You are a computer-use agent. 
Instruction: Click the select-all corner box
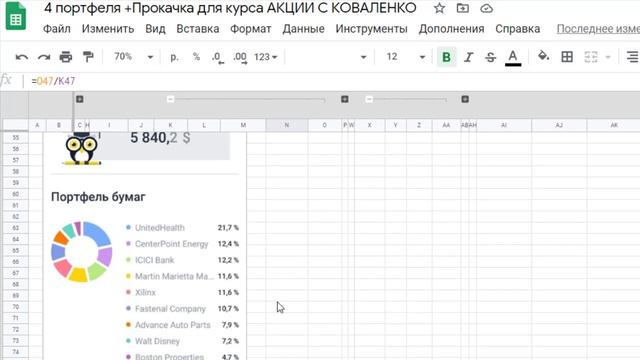pyautogui.click(x=16, y=125)
